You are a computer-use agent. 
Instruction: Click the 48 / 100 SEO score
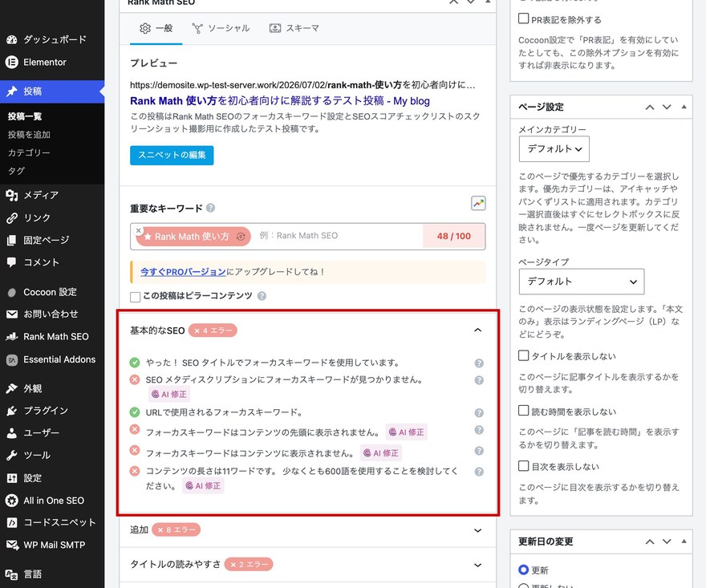coord(454,237)
